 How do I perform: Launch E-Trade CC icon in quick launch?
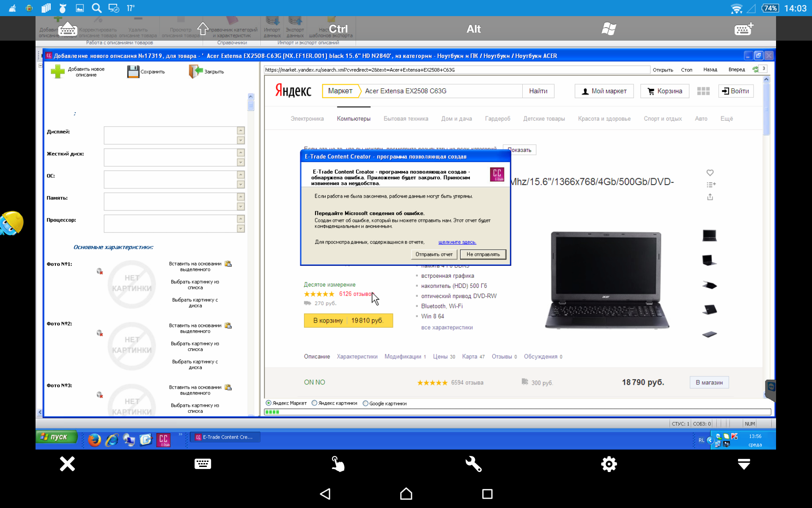click(164, 440)
